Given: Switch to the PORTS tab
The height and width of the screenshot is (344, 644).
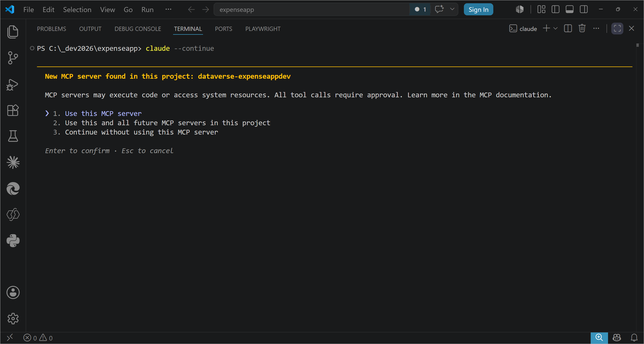Looking at the screenshot, I should [x=223, y=29].
